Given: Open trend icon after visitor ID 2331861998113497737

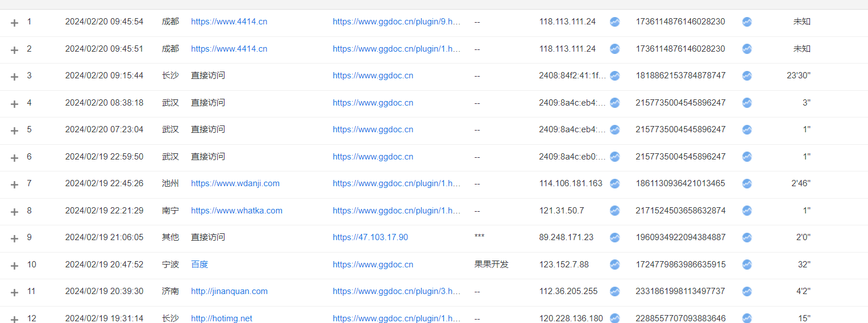Looking at the screenshot, I should (x=747, y=292).
